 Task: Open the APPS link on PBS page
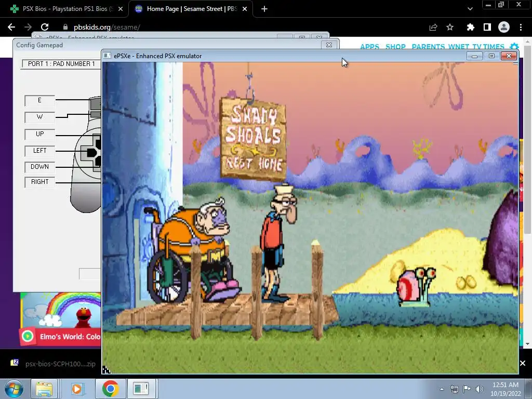pyautogui.click(x=369, y=47)
